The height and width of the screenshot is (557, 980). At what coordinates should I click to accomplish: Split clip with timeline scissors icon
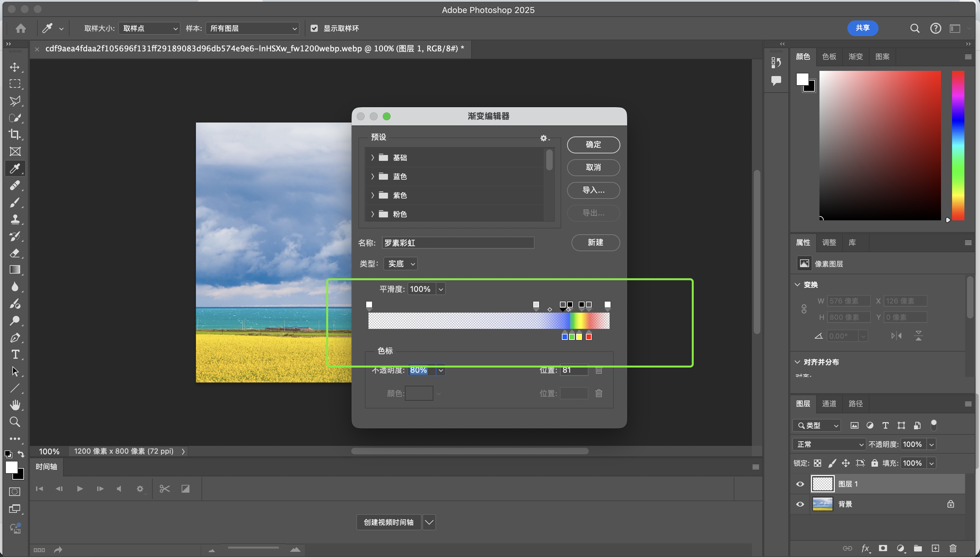[164, 488]
